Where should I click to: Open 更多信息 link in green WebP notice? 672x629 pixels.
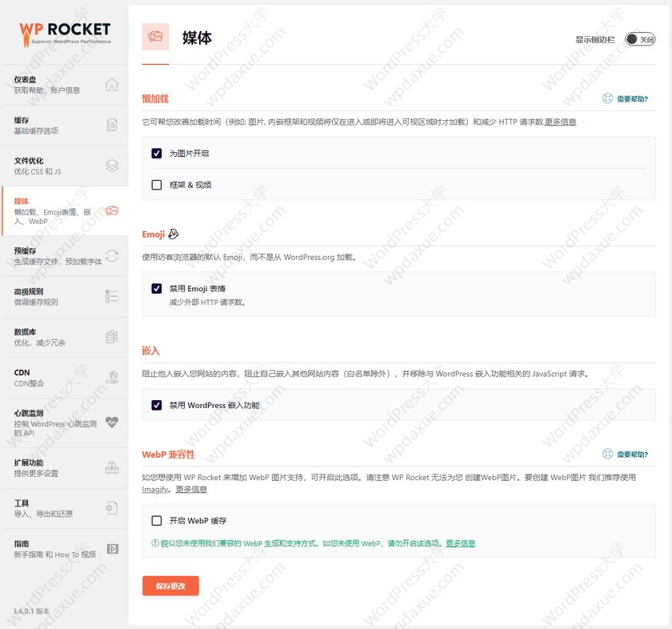[x=461, y=543]
